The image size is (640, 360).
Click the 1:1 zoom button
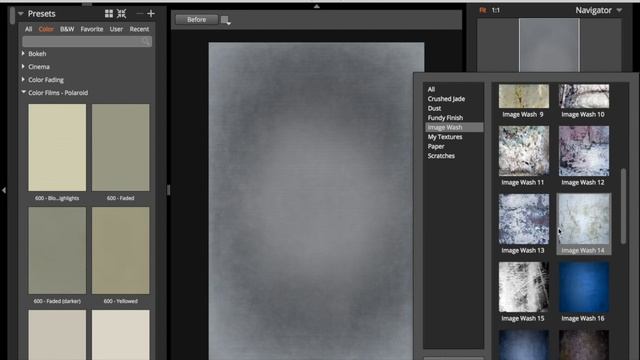(x=496, y=10)
